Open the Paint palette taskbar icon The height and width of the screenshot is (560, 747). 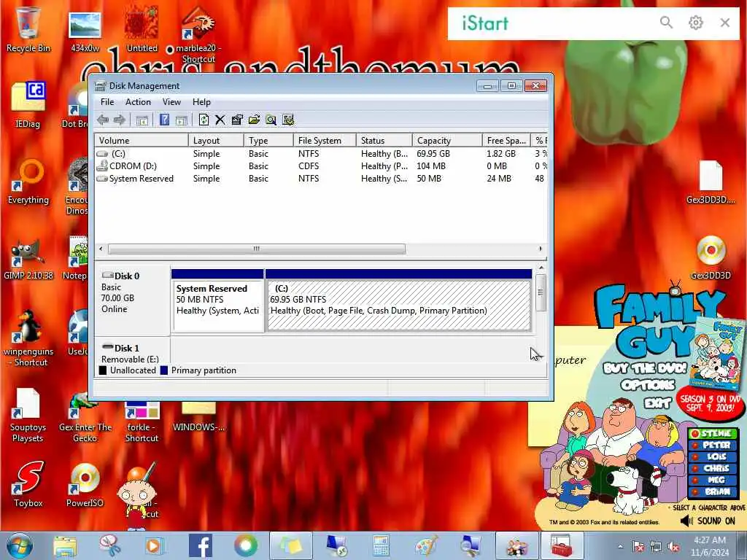(426, 546)
